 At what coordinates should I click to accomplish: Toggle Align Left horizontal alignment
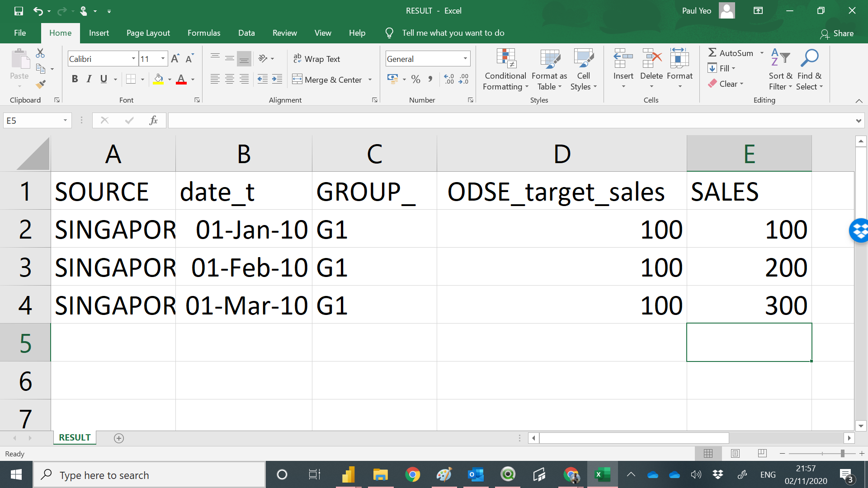click(x=215, y=80)
